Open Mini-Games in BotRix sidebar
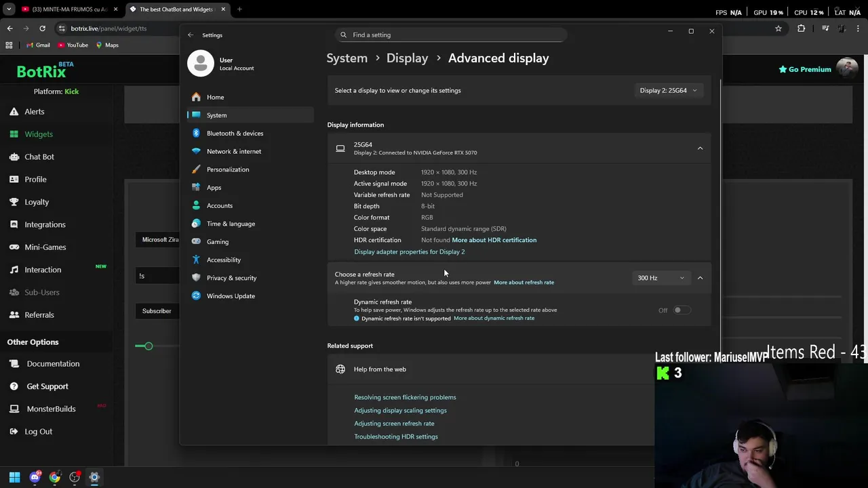The width and height of the screenshot is (868, 488). coord(45,247)
